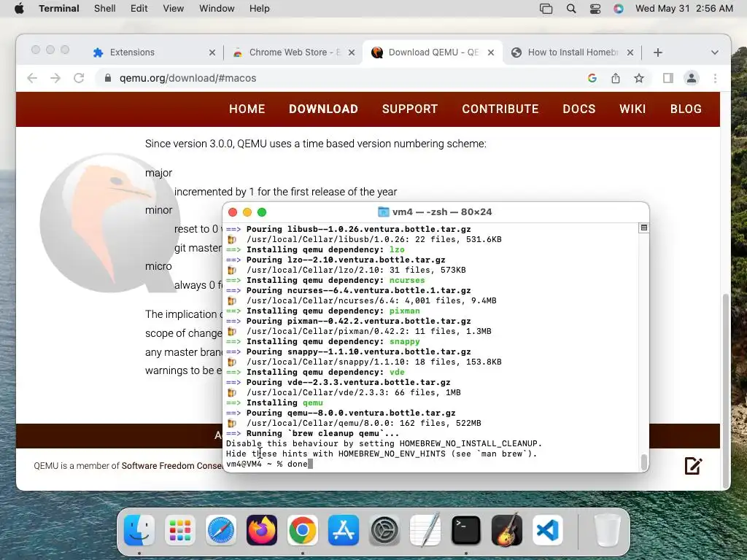Close the How to Install Homebrew tab
Viewport: 747px width, 560px height.
[x=630, y=52]
